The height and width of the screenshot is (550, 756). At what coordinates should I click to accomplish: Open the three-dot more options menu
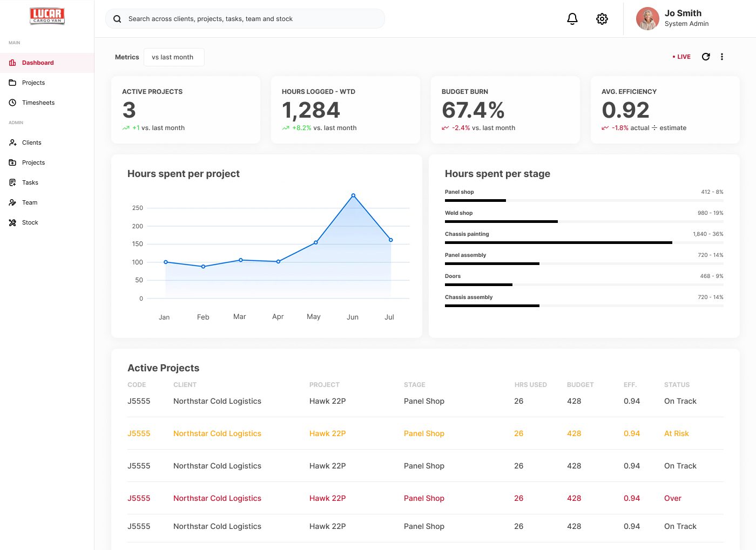[722, 57]
